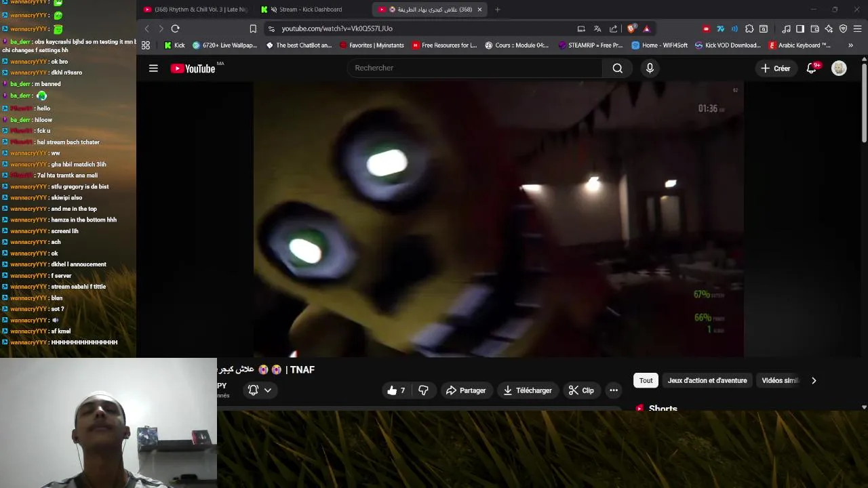Open notification bell options dropdown
Screen dimensions: 868x488
click(x=260, y=390)
